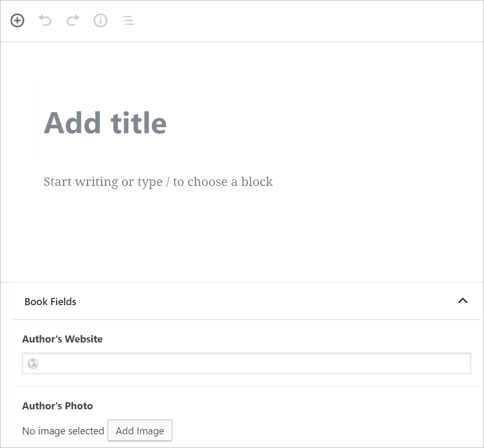Toggle the Book Fields section closed

click(x=462, y=301)
